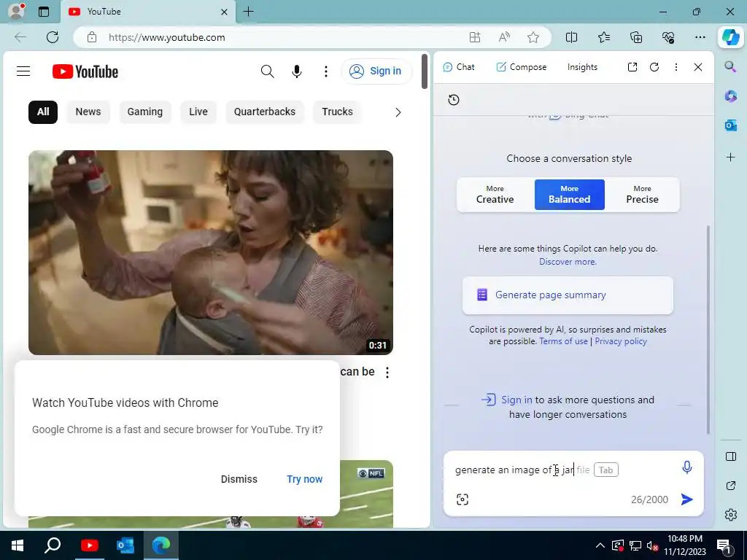
Task: Open YouTube search magnifier
Action: 267,71
